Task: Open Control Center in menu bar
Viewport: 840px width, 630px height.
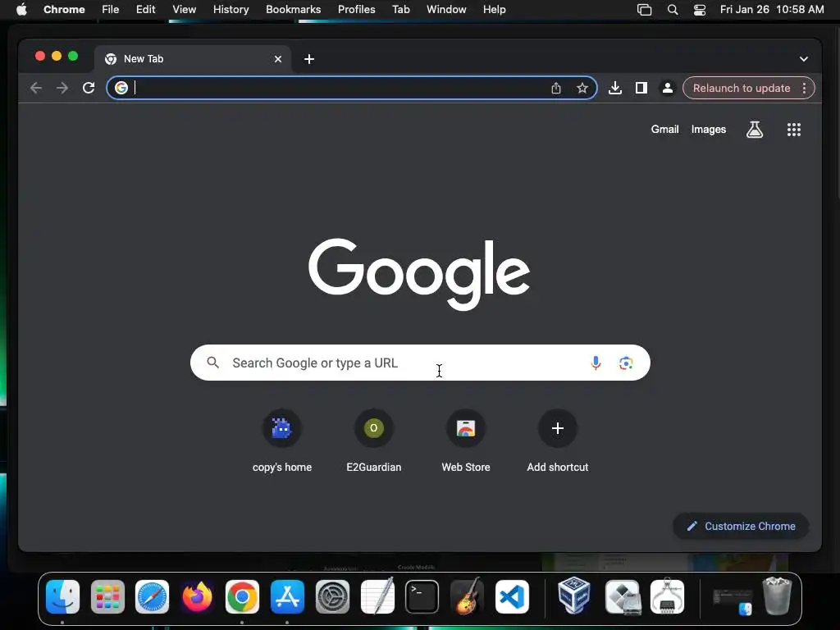Action: tap(700, 10)
